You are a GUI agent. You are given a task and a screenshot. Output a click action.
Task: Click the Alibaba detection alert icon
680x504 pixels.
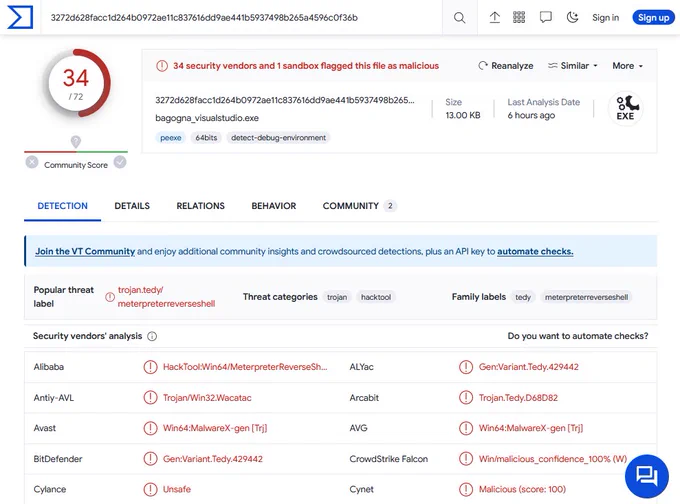point(150,367)
